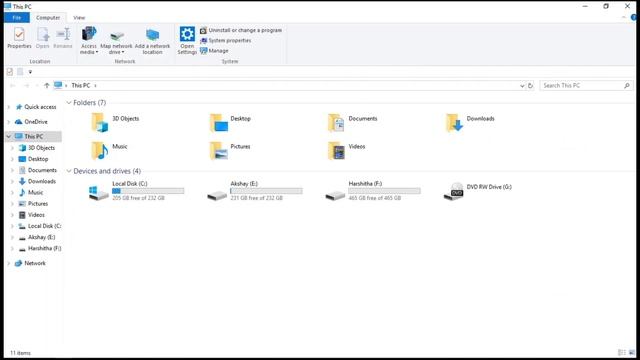Image resolution: width=640 pixels, height=360 pixels.
Task: Click Akshay (E:) capacity bar
Action: tap(266, 191)
